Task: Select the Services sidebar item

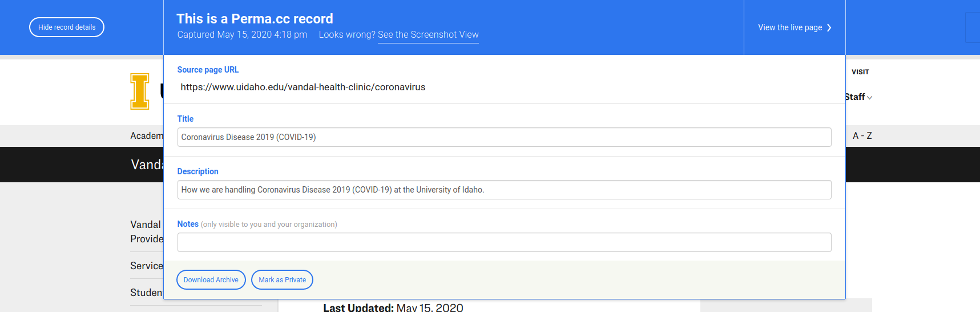Action: (x=147, y=266)
